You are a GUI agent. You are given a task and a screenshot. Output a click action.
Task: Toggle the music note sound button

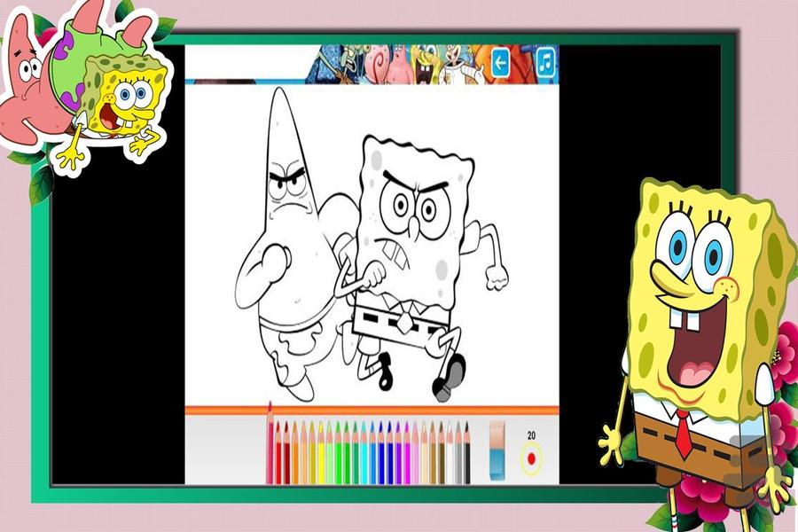[546, 63]
